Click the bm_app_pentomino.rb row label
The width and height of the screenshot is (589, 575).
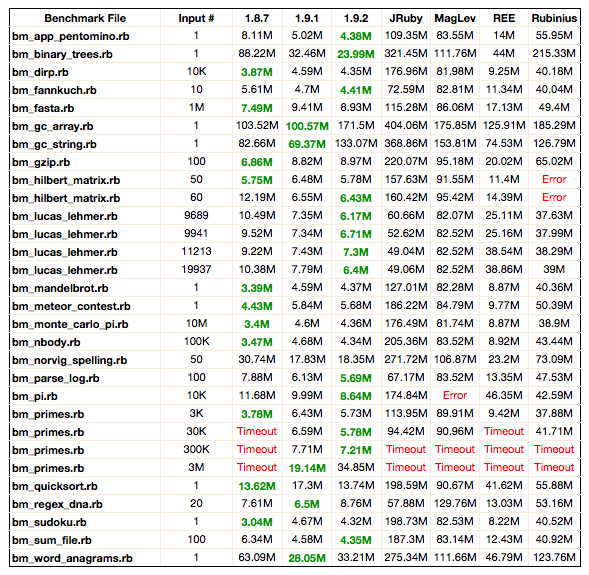pyautogui.click(x=71, y=36)
